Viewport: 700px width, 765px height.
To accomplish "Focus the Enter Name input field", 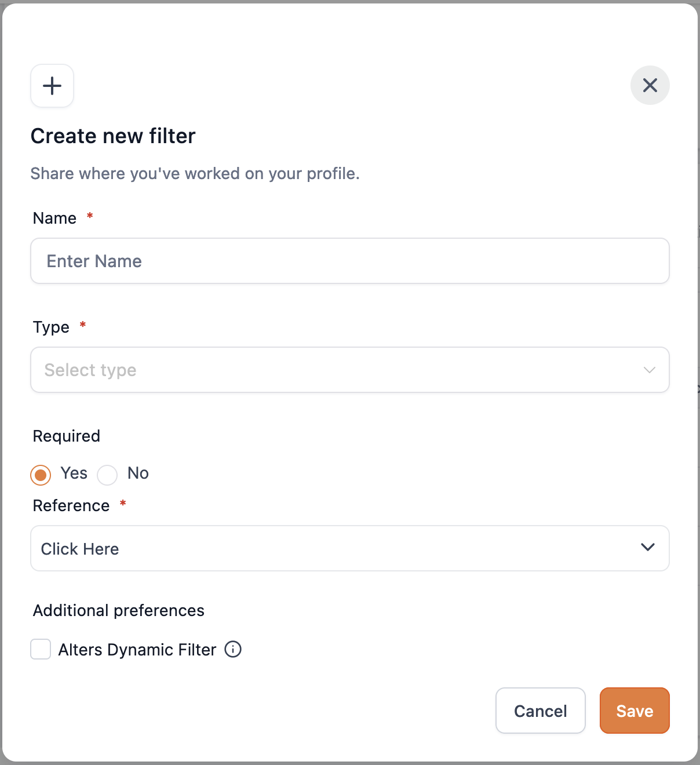I will pyautogui.click(x=349, y=261).
